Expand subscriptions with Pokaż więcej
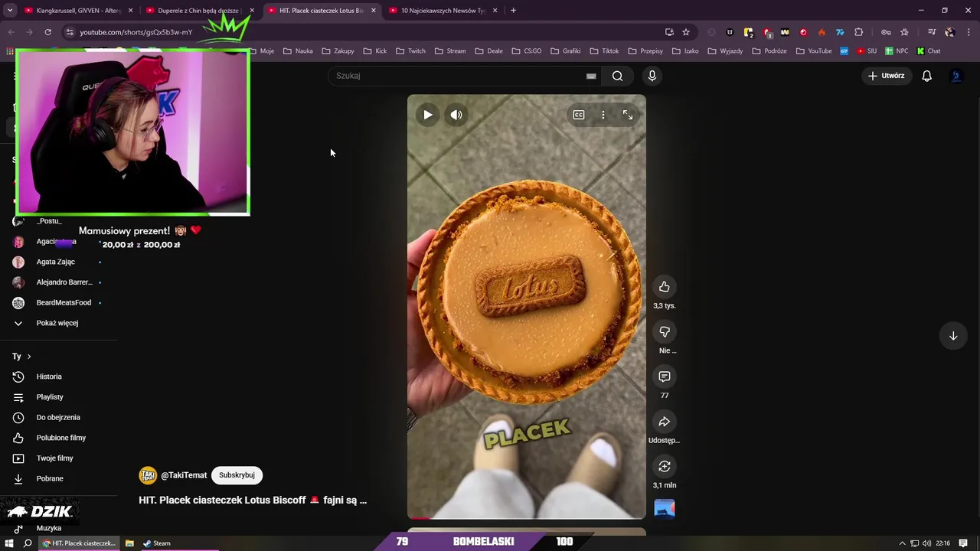Image resolution: width=980 pixels, height=551 pixels. coord(57,323)
